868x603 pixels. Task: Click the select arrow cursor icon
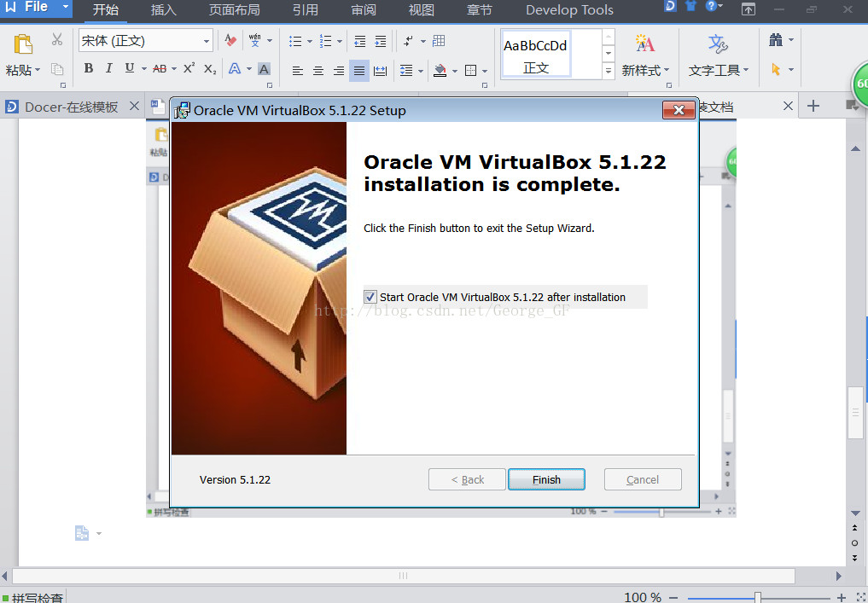776,70
